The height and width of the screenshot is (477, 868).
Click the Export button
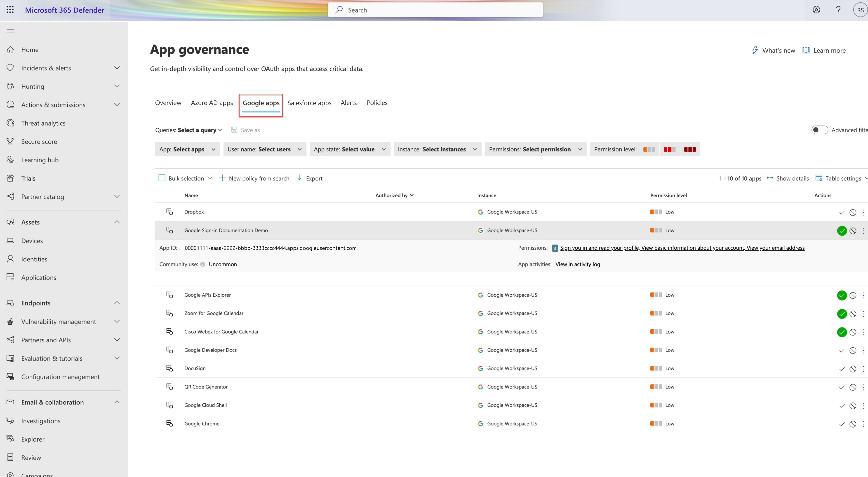(x=310, y=178)
